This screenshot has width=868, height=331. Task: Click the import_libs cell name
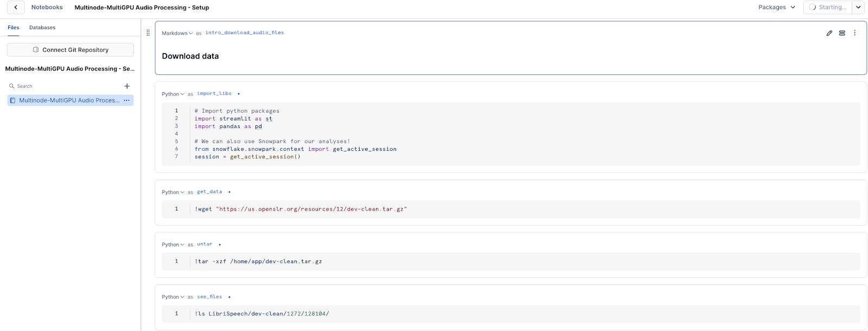click(214, 93)
